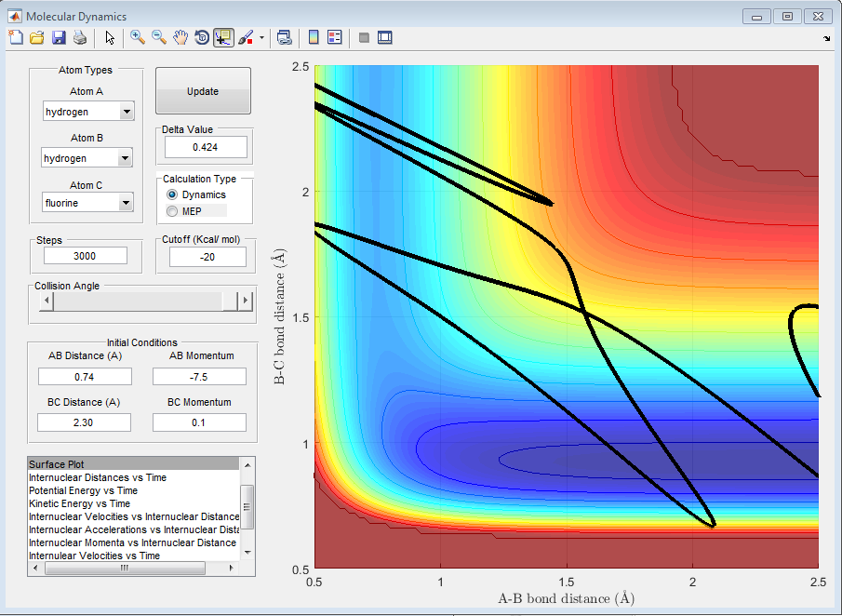This screenshot has height=616, width=842.
Task: Print the figure using the printer icon
Action: click(80, 37)
